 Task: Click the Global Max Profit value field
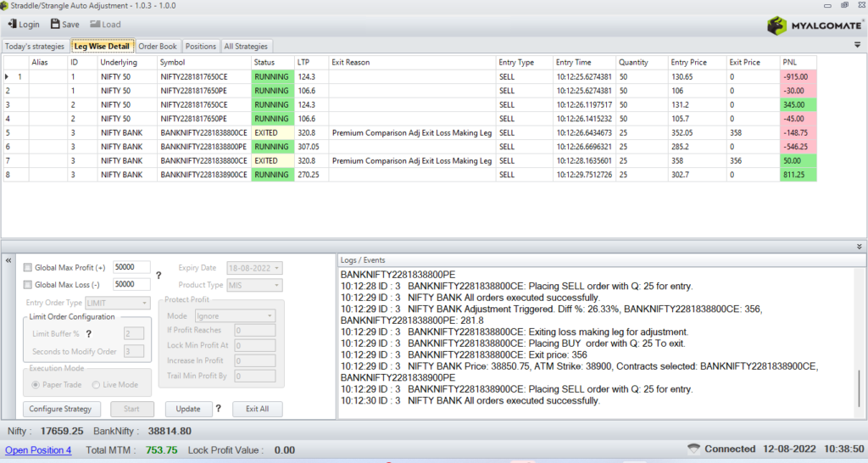tap(131, 268)
